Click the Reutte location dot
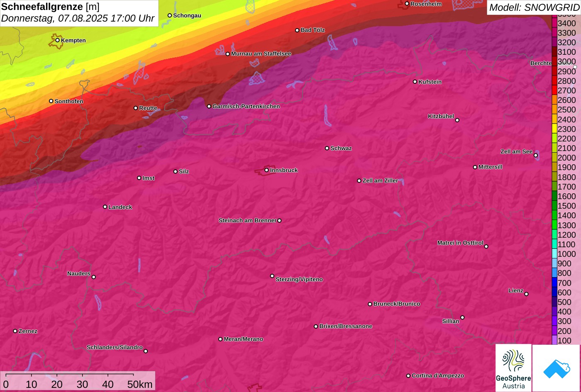Viewport: 581px width, 392px height. (136, 108)
